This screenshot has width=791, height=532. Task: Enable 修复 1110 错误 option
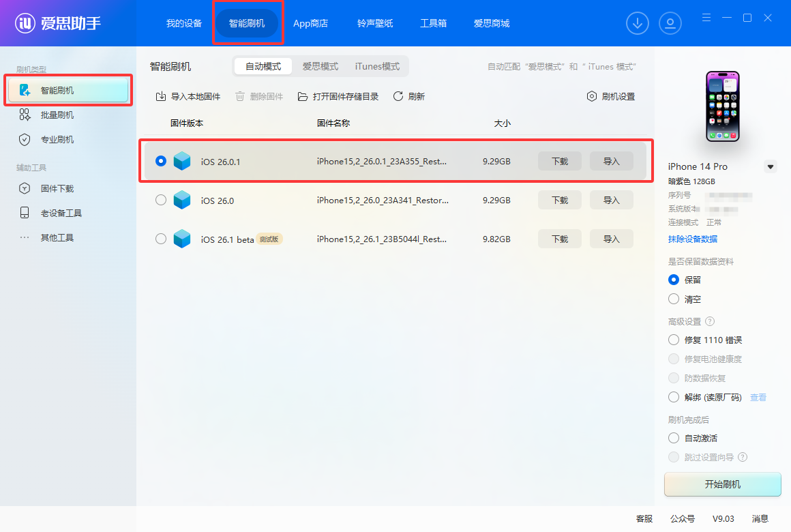(x=674, y=340)
